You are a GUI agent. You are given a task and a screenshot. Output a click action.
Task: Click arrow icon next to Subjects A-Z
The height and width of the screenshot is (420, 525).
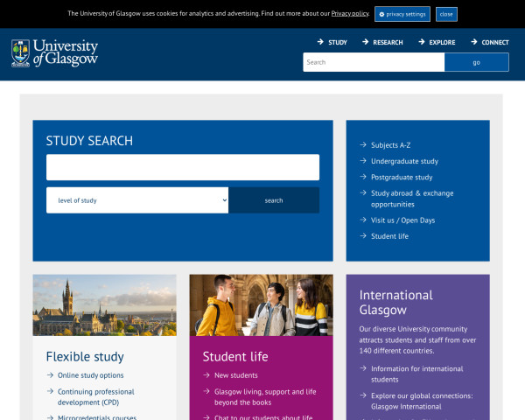(363, 144)
